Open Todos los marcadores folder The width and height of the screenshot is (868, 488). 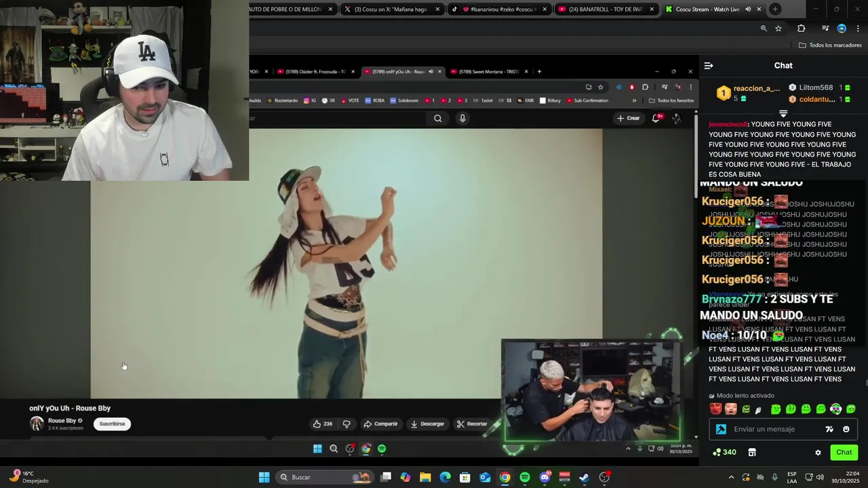830,45
